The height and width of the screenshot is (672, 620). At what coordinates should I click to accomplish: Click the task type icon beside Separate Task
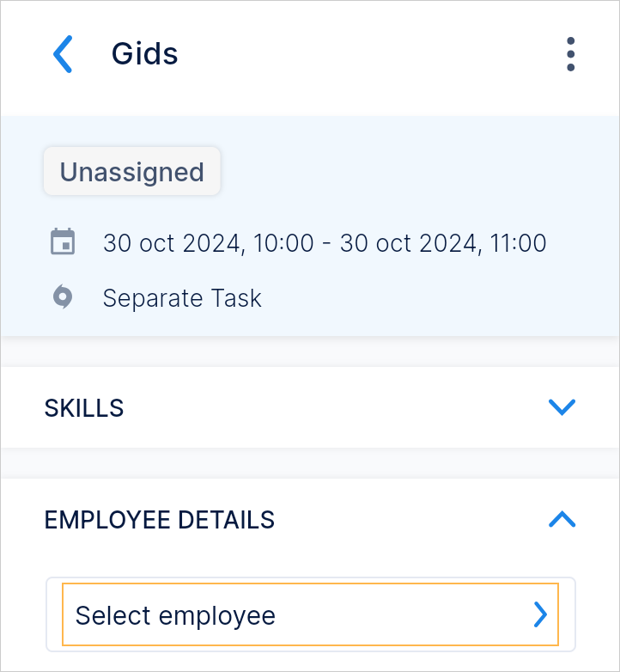(x=63, y=297)
